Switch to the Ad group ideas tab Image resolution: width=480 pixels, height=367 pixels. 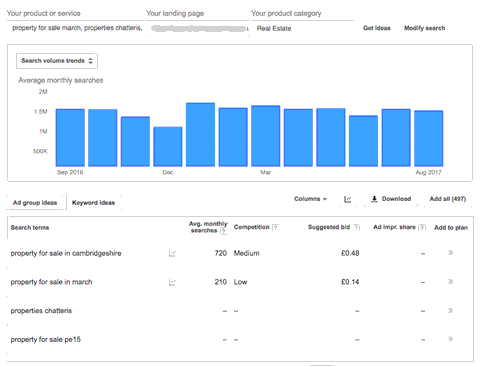[x=35, y=203]
